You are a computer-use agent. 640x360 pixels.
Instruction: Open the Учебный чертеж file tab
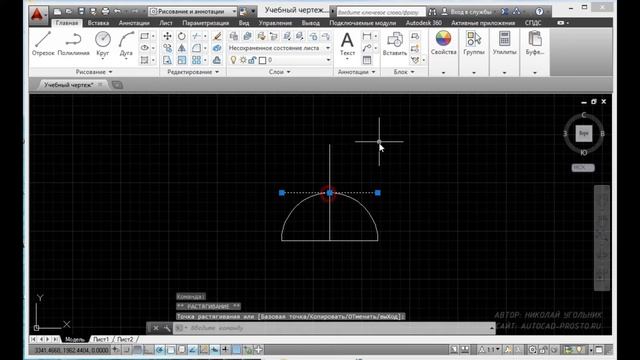[69, 85]
